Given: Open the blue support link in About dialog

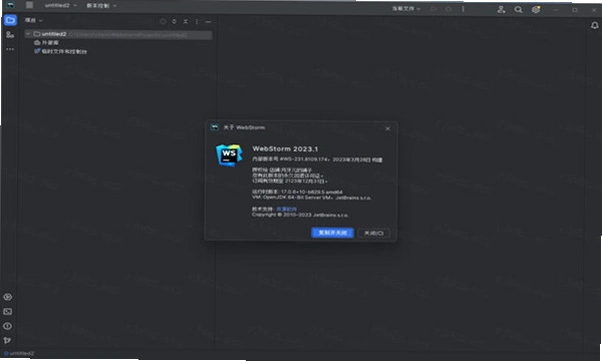Looking at the screenshot, I should [286, 209].
